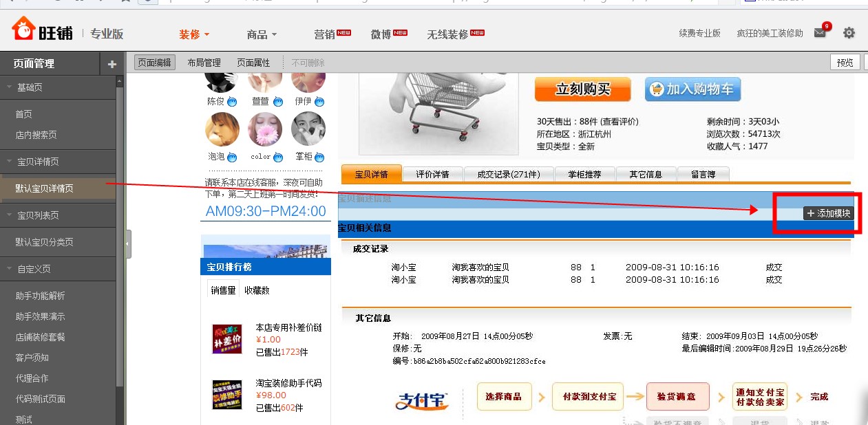Collapse the sidebar using the arrow handle
868x425 pixels.
pyautogui.click(x=126, y=243)
